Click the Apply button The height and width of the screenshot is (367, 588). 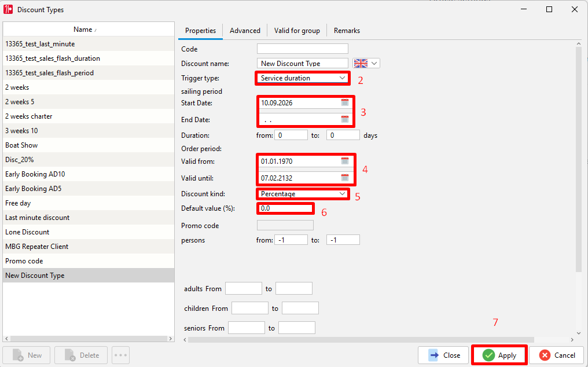click(499, 355)
